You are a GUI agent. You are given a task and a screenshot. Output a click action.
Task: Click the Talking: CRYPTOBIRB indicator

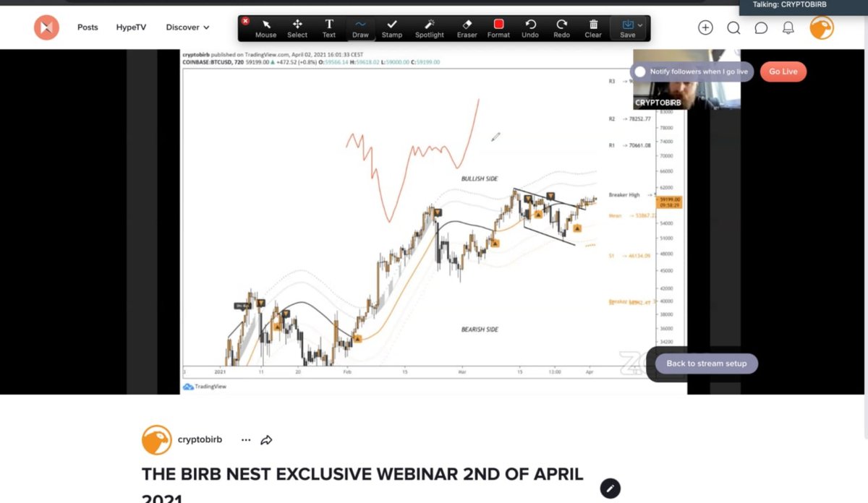click(789, 4)
